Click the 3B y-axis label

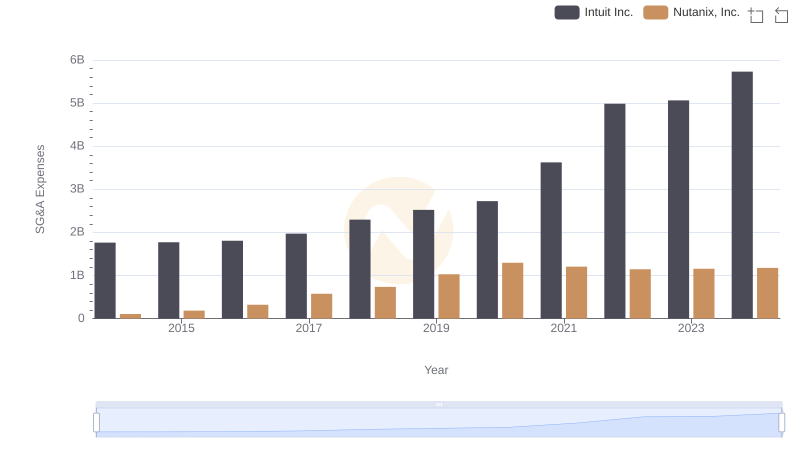[x=77, y=189]
